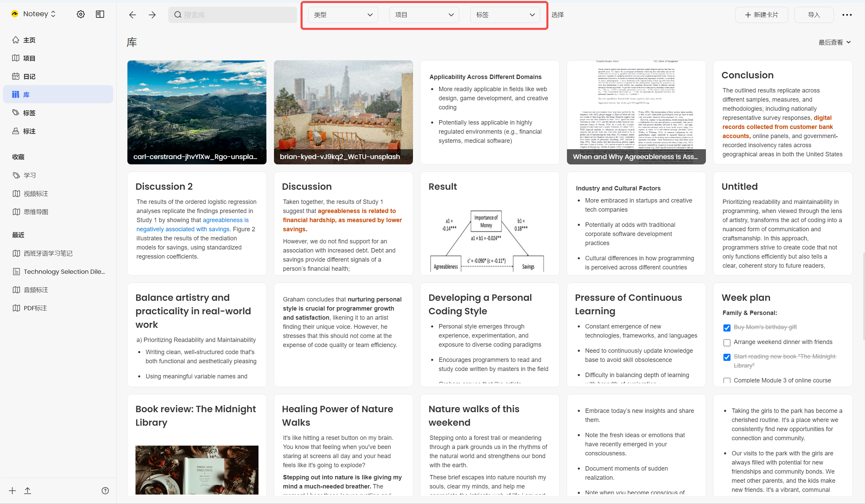Open the brian-kyed city photo card
The image size is (865, 504).
(343, 112)
